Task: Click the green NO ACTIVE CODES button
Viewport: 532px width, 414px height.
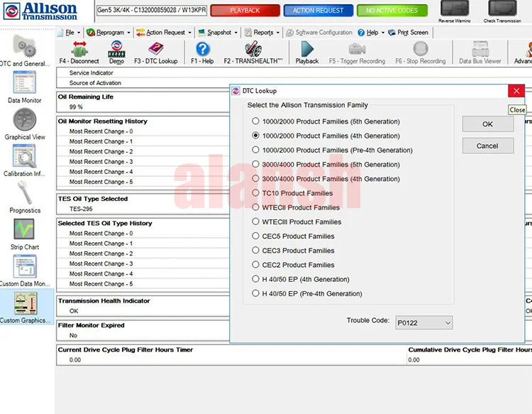Action: click(392, 11)
